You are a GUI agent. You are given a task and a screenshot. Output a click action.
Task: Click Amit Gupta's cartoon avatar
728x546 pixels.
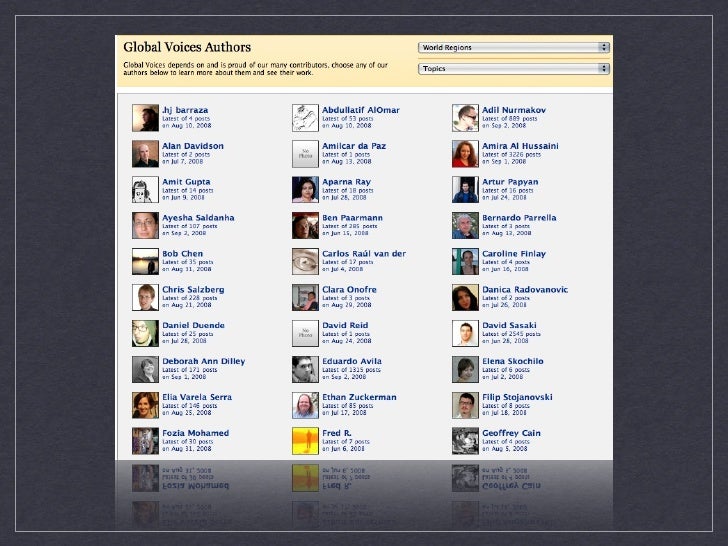click(145, 189)
